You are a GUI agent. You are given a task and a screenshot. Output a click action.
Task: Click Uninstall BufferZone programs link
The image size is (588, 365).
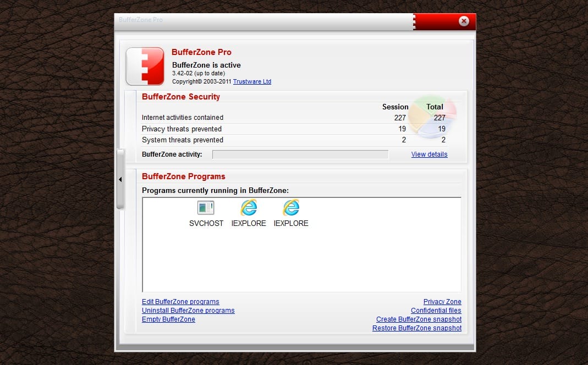(x=188, y=310)
